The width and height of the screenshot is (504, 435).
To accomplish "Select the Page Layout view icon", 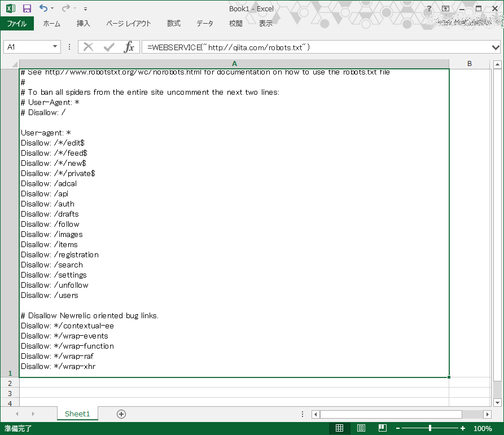I will coord(361,428).
